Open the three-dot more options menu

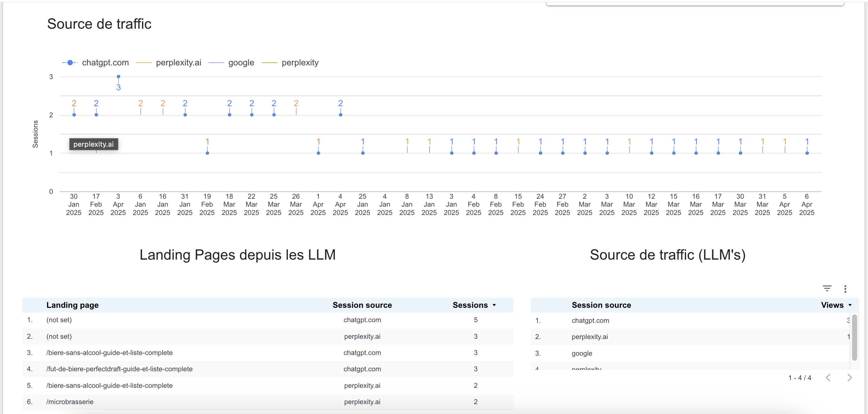pos(845,289)
